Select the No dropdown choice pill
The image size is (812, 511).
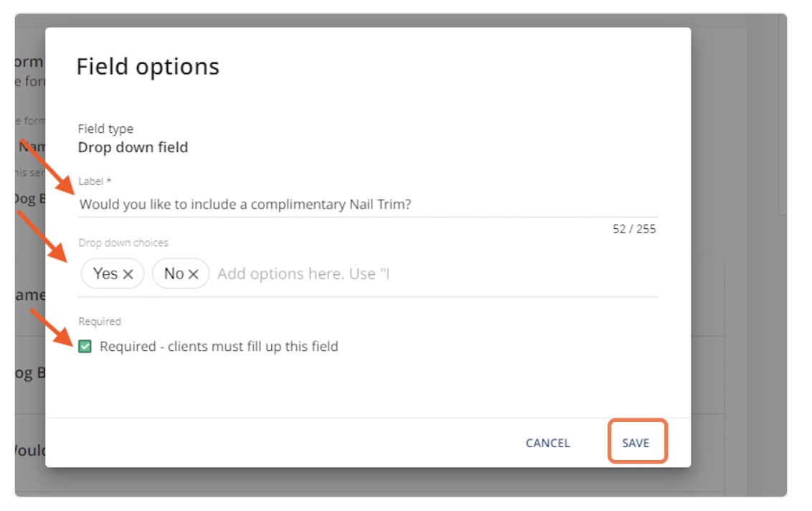pos(179,273)
